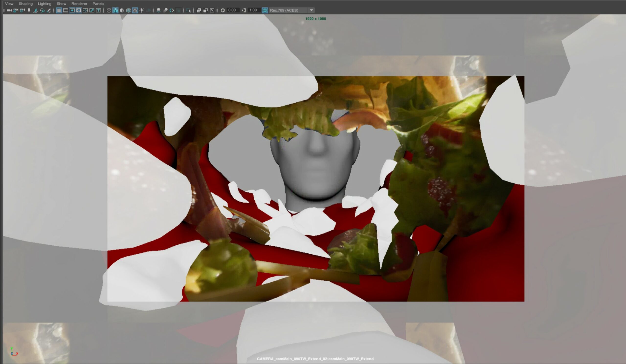Toggle the Image Plane icon

[x=35, y=10]
